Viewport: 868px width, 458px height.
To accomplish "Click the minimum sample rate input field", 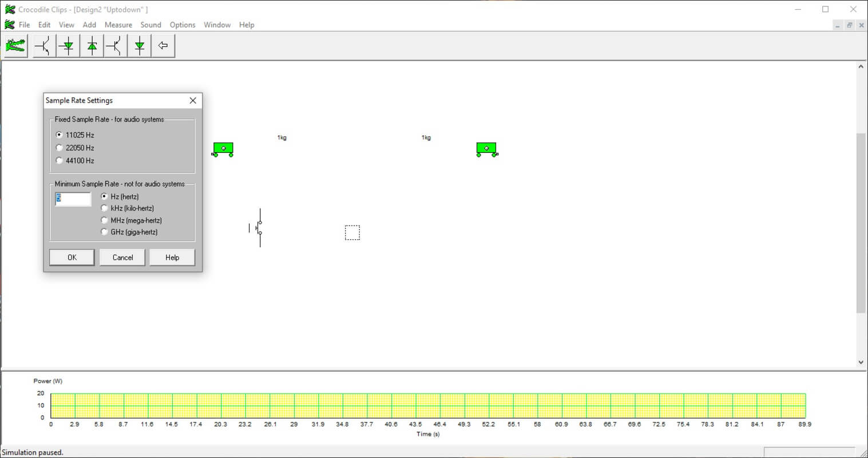I will (73, 199).
